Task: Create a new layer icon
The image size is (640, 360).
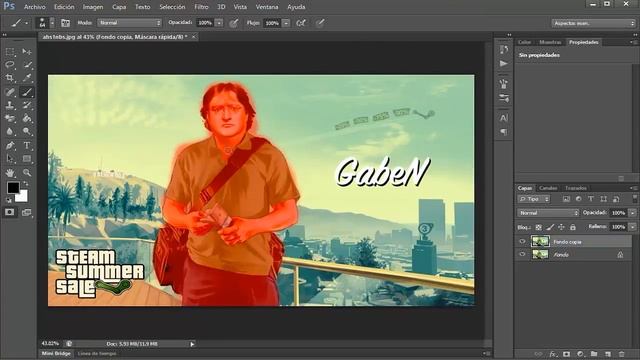Action: tap(608, 354)
